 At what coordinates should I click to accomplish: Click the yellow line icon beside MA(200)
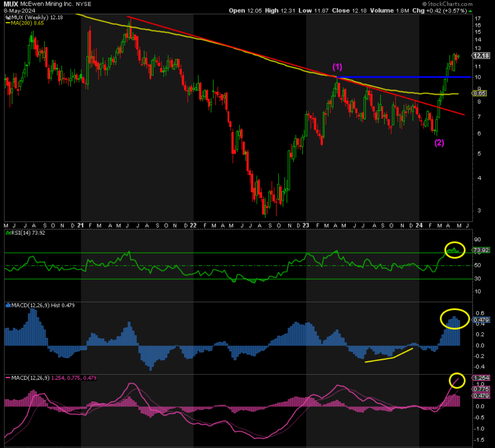click(8, 23)
